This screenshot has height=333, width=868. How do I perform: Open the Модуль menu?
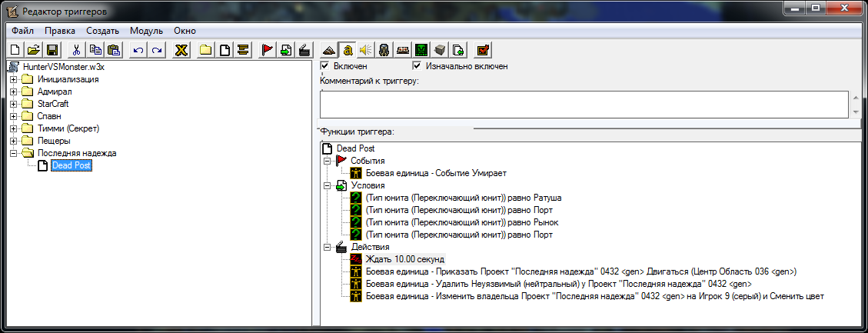point(146,31)
